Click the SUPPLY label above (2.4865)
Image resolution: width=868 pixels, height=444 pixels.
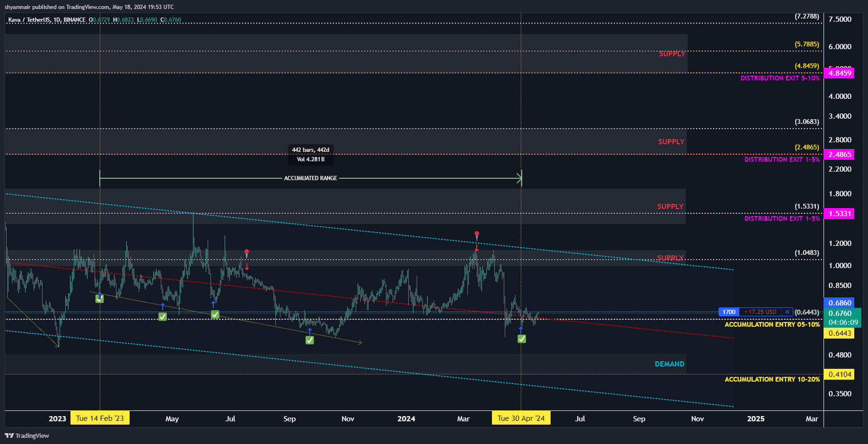[x=671, y=142]
